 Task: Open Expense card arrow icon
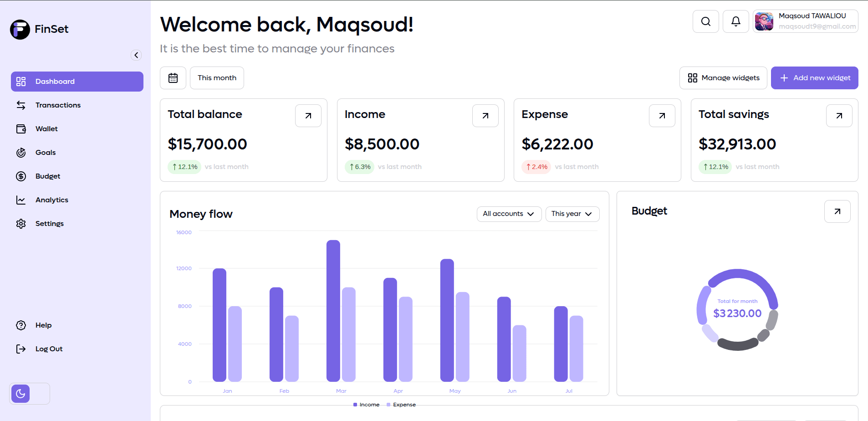coord(662,116)
